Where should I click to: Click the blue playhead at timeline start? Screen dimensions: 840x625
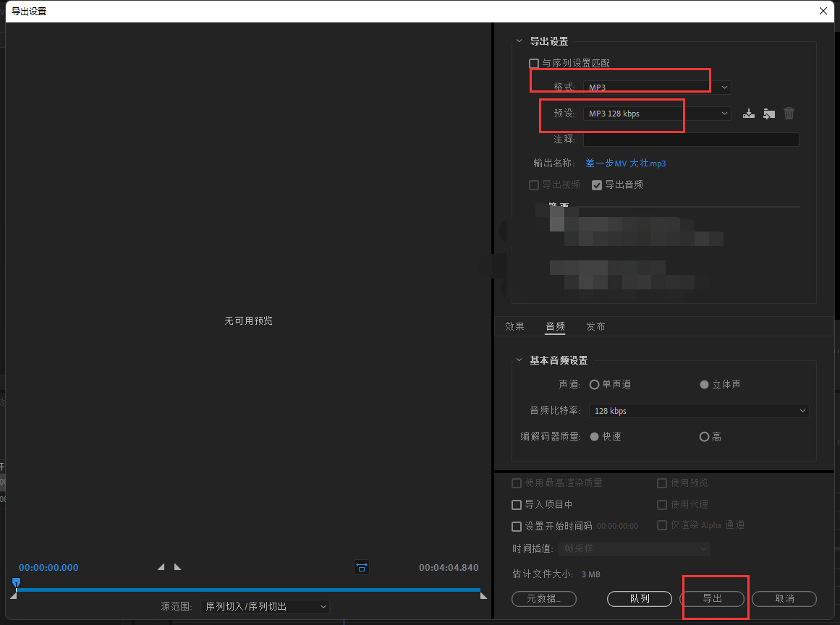tap(16, 582)
